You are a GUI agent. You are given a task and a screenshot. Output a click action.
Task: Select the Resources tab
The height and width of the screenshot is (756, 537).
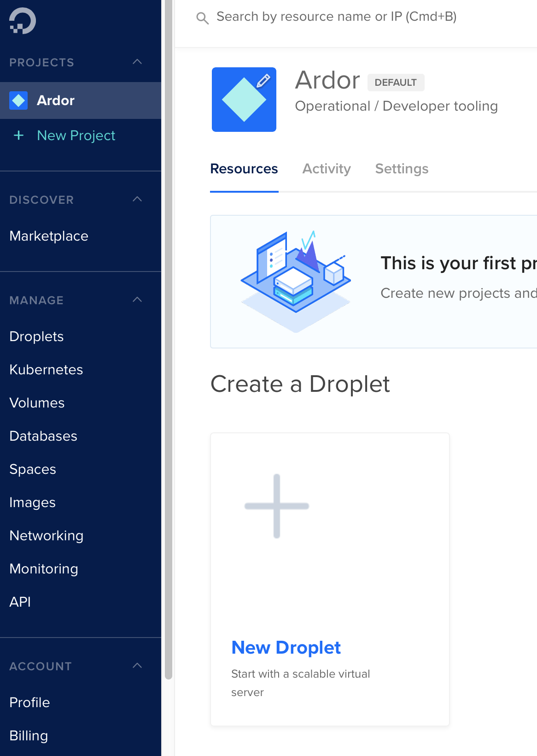tap(244, 169)
